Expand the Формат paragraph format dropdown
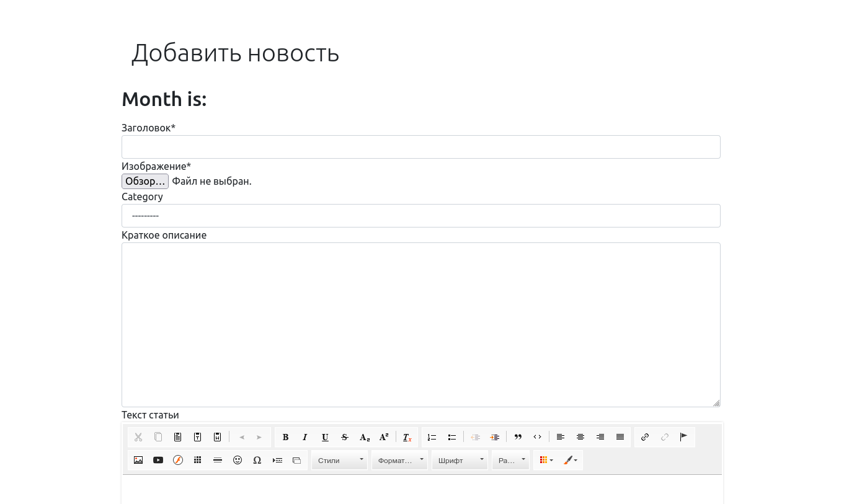Image resolution: width=849 pixels, height=504 pixels. 399,460
